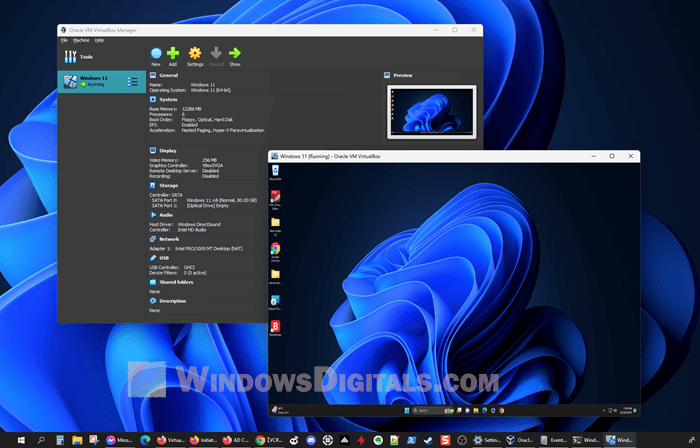Open the Windows 11 machine's list menu icon
Image resolution: width=700 pixels, height=448 pixels.
click(133, 82)
